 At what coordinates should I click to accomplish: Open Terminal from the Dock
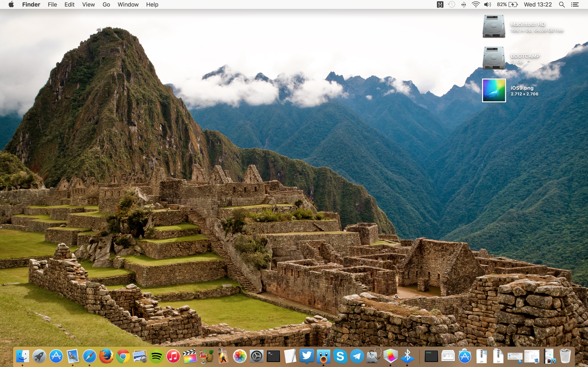pos(273,356)
